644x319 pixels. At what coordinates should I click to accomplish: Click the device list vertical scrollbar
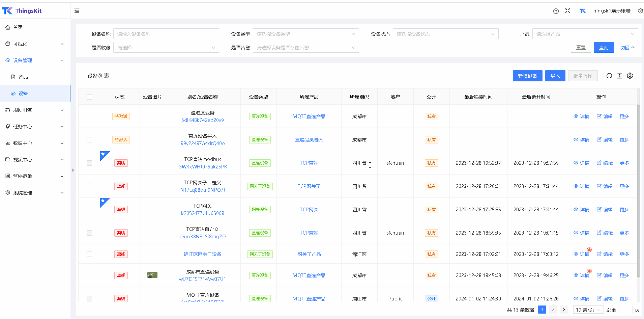638,189
